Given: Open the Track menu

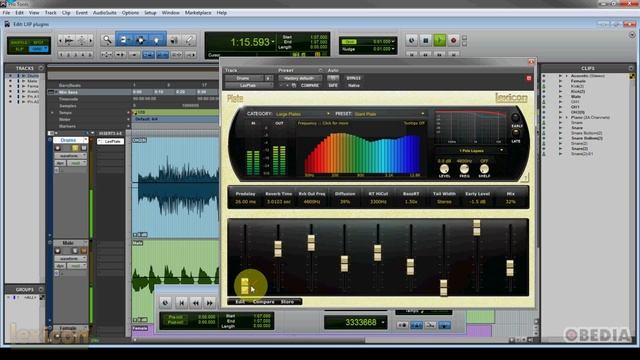Looking at the screenshot, I should (x=51, y=13).
